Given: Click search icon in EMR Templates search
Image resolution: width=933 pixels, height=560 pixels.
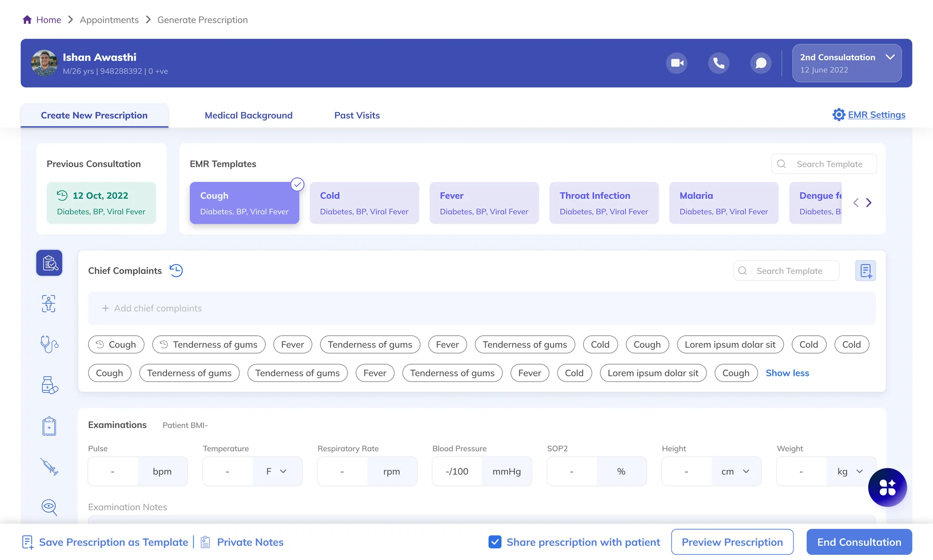Looking at the screenshot, I should click(x=781, y=164).
